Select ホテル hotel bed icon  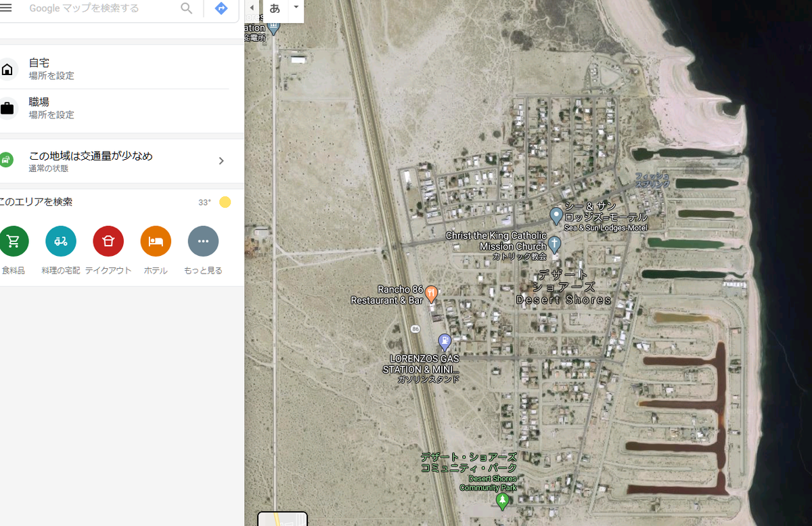click(x=156, y=241)
